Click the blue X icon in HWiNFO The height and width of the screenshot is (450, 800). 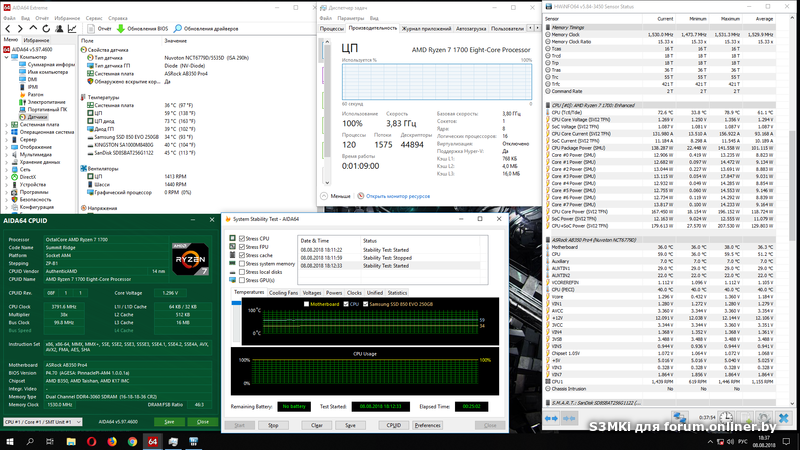(x=784, y=417)
